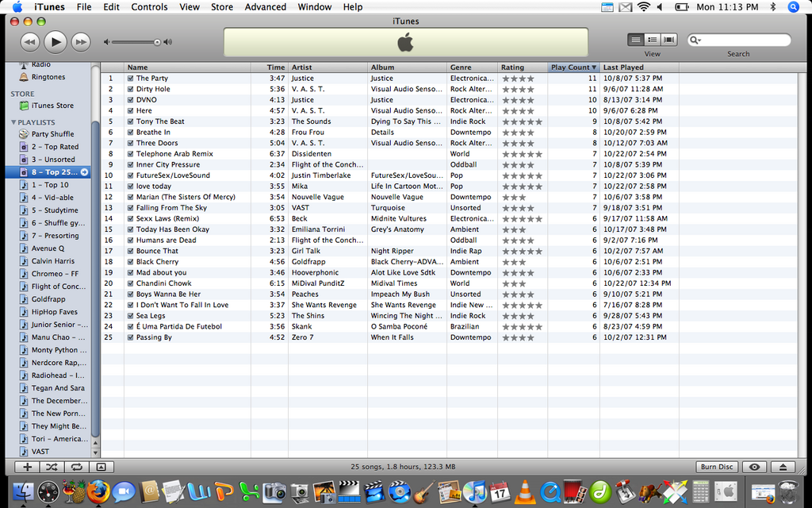
Task: Click the eject disc button
Action: coord(783,467)
